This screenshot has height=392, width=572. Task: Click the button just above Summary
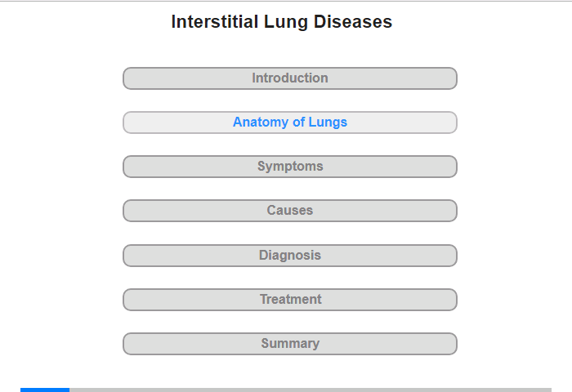click(290, 300)
